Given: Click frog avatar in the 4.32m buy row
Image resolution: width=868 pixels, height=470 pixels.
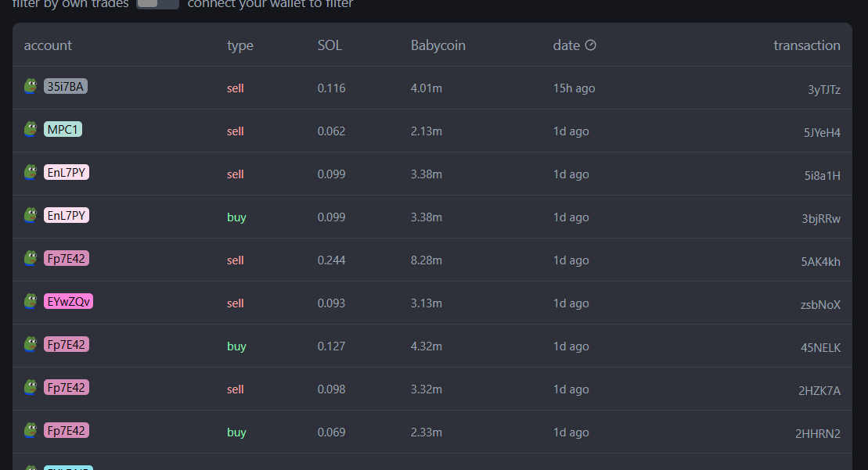Looking at the screenshot, I should click(31, 344).
